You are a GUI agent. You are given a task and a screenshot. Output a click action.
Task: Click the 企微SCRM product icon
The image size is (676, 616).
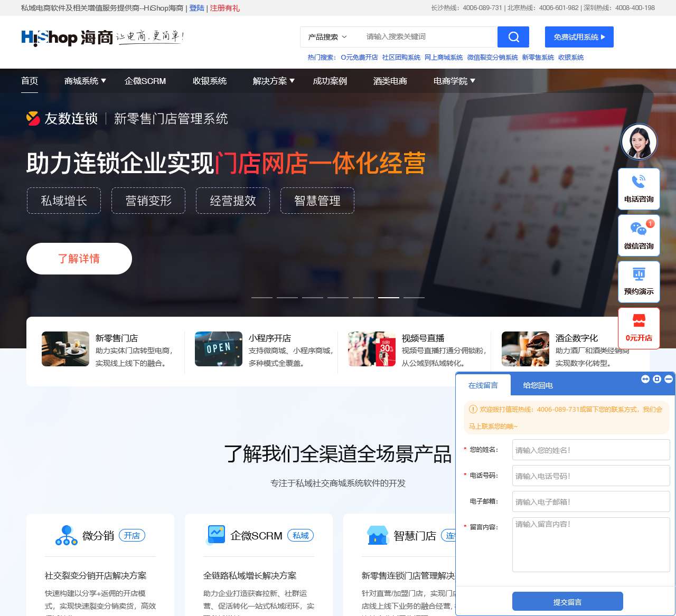point(216,535)
